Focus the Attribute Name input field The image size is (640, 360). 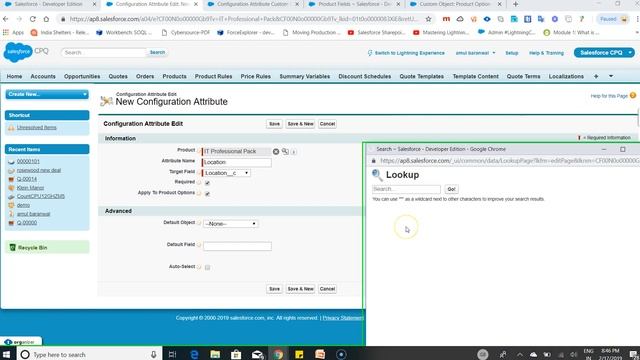click(237, 162)
